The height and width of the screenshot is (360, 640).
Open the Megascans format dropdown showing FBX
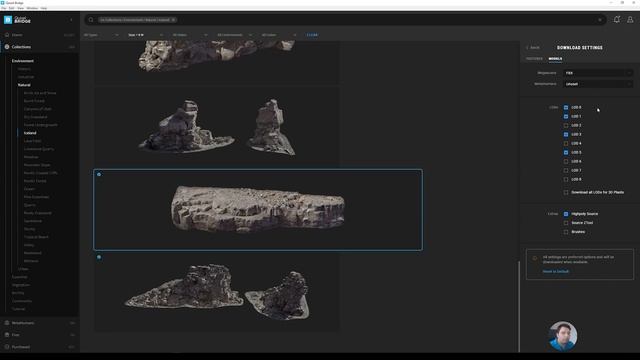[598, 73]
